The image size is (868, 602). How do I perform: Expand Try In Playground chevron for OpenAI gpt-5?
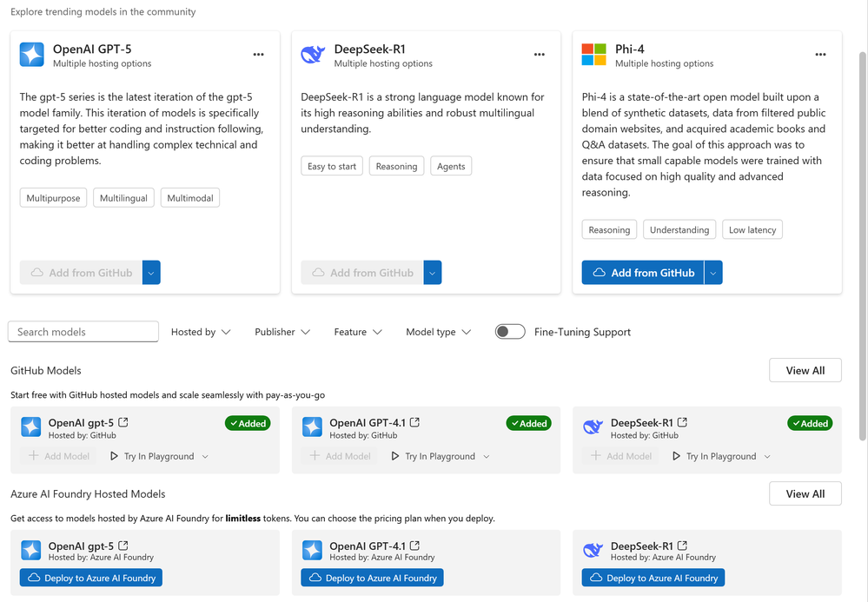pyautogui.click(x=205, y=456)
